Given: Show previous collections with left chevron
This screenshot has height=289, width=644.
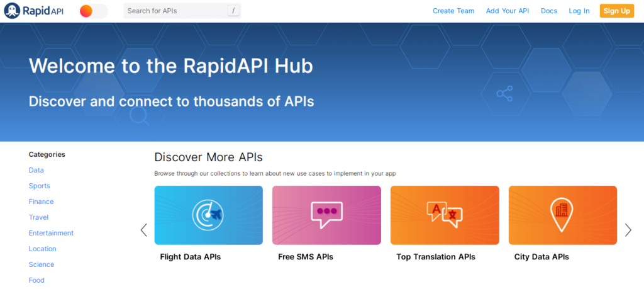Looking at the screenshot, I should coord(144,230).
